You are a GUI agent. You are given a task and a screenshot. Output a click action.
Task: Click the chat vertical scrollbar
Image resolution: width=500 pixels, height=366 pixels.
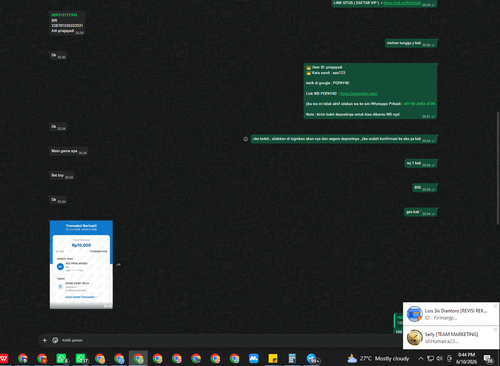[x=498, y=167]
